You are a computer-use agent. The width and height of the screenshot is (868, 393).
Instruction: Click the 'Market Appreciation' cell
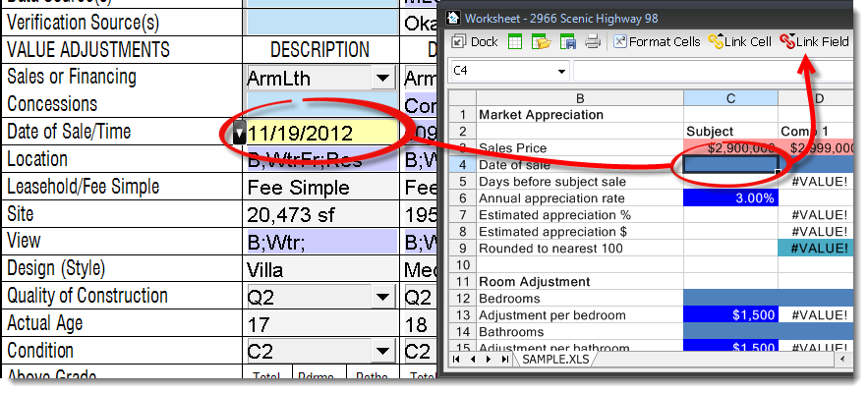[580, 115]
